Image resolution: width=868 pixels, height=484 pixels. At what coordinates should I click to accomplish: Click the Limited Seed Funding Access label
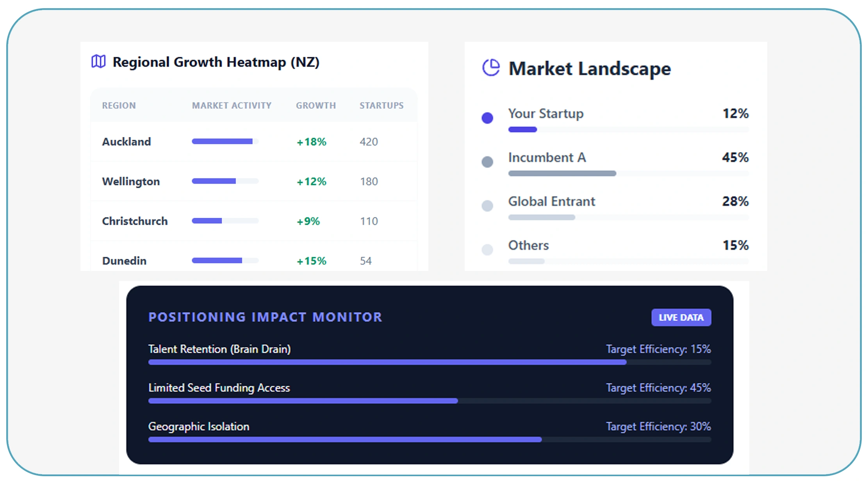[219, 388]
